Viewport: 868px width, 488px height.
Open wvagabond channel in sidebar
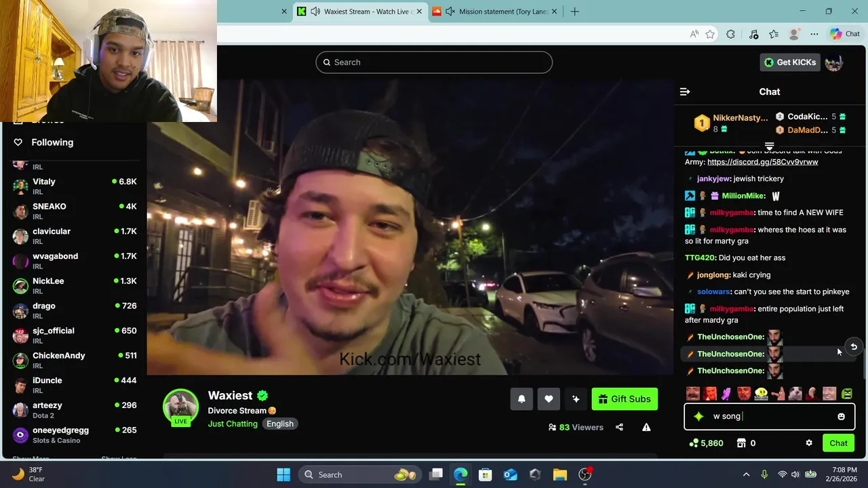(75, 261)
